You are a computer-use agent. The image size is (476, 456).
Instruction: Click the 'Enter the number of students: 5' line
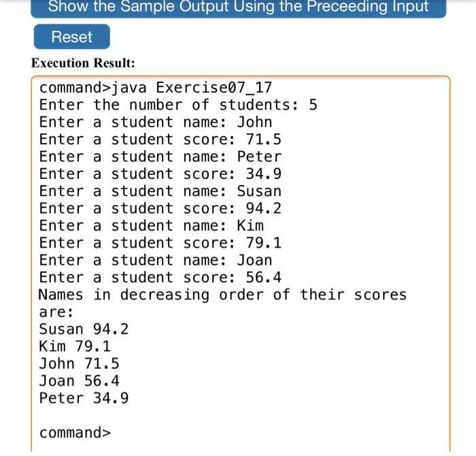tap(178, 105)
